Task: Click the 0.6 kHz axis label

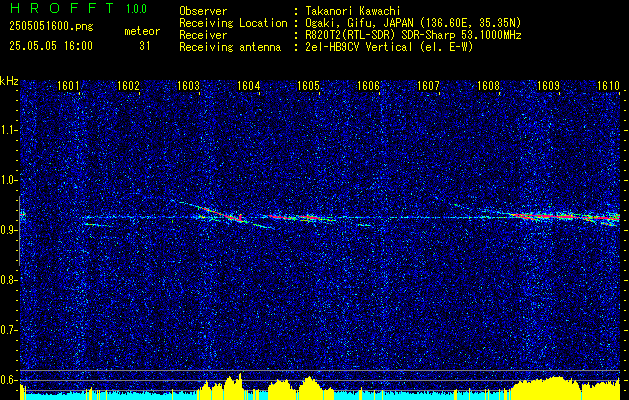Action: click(x=8, y=380)
